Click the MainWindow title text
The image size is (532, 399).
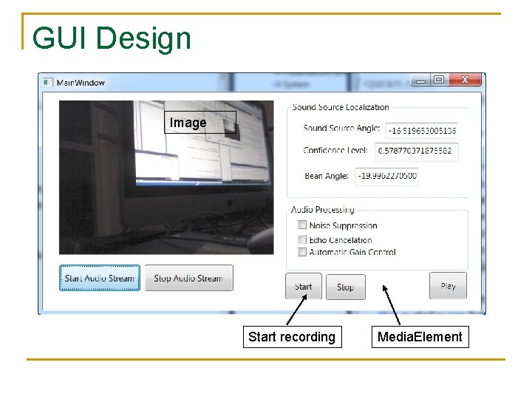[81, 83]
